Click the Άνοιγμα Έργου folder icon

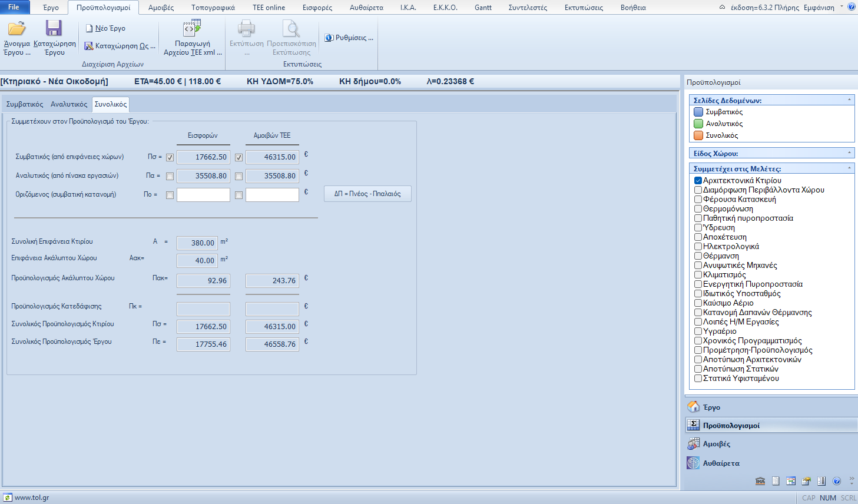pyautogui.click(x=16, y=28)
